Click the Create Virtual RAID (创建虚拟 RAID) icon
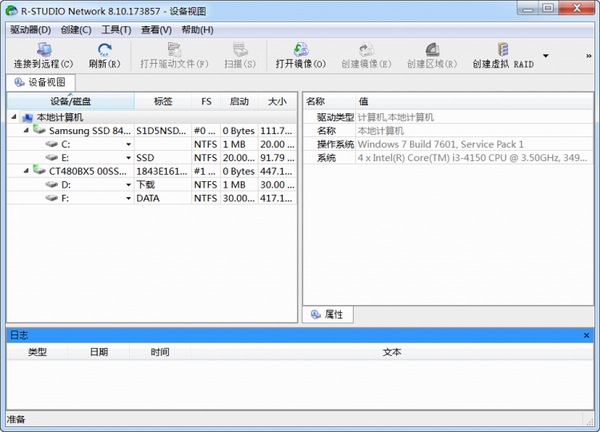Screen dimensions: 600x432 tap(503, 50)
